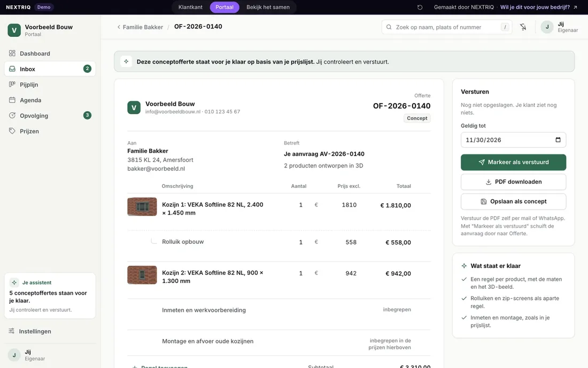The image size is (588, 368).
Task: Download the quote as PDF
Action: point(513,182)
